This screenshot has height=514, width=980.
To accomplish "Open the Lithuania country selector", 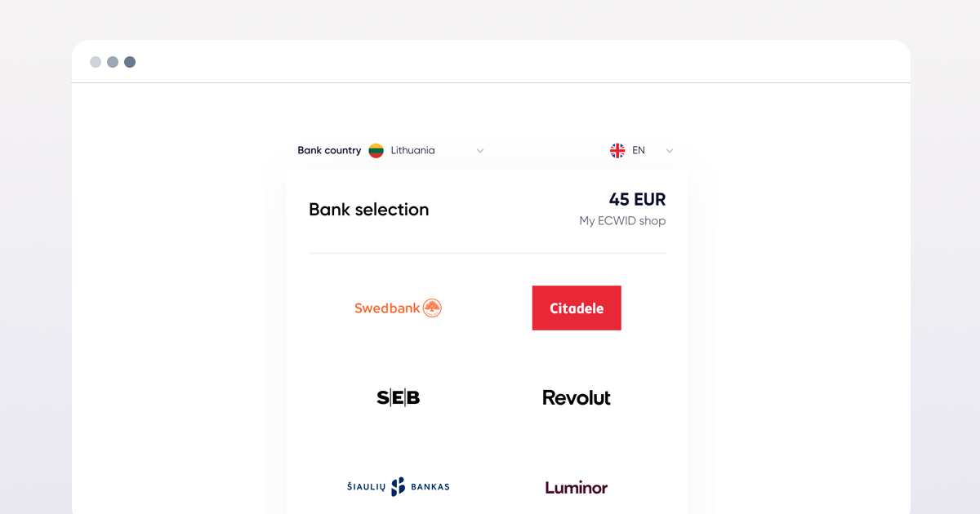I will 427,150.
